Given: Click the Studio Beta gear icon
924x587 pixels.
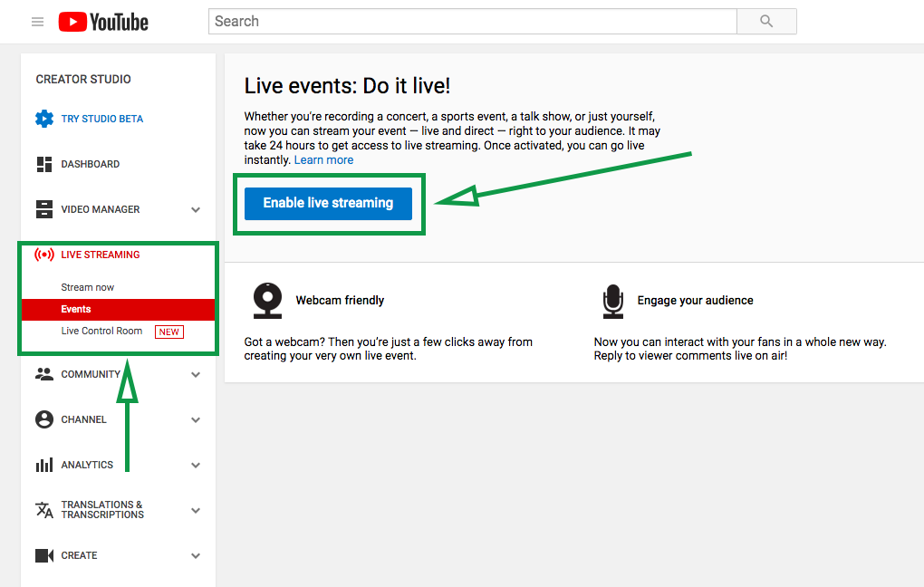Looking at the screenshot, I should (x=44, y=119).
